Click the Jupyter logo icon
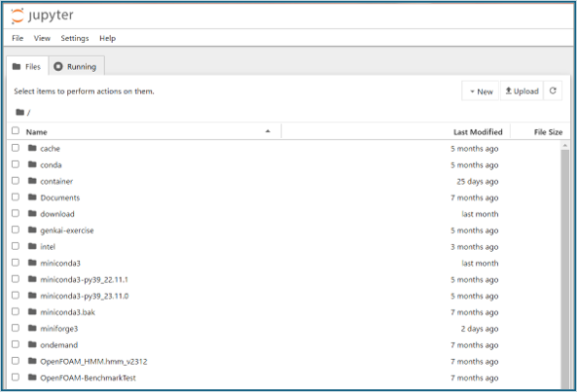This screenshot has height=392, width=577. pyautogui.click(x=17, y=16)
